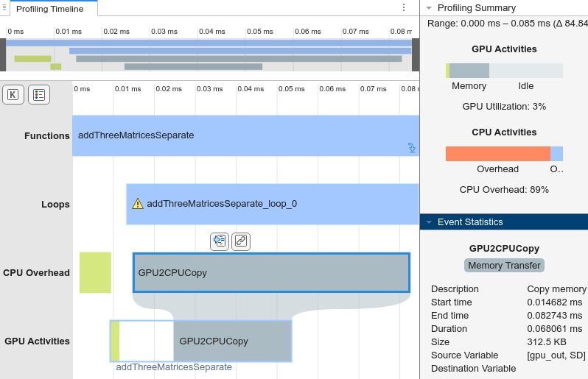Select the Profiling Timeline tab

(51, 9)
